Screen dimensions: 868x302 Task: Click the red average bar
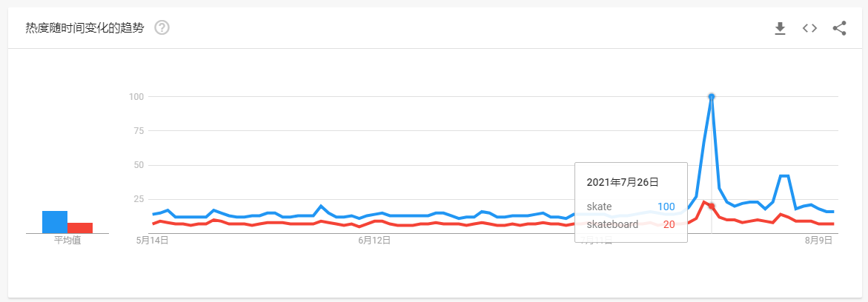pyautogui.click(x=80, y=228)
